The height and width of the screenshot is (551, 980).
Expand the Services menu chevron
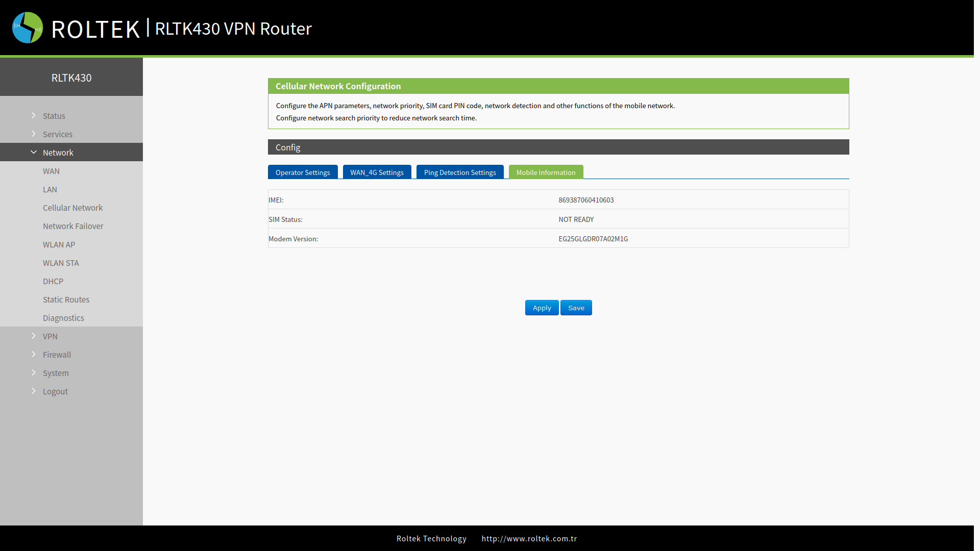pyautogui.click(x=34, y=134)
